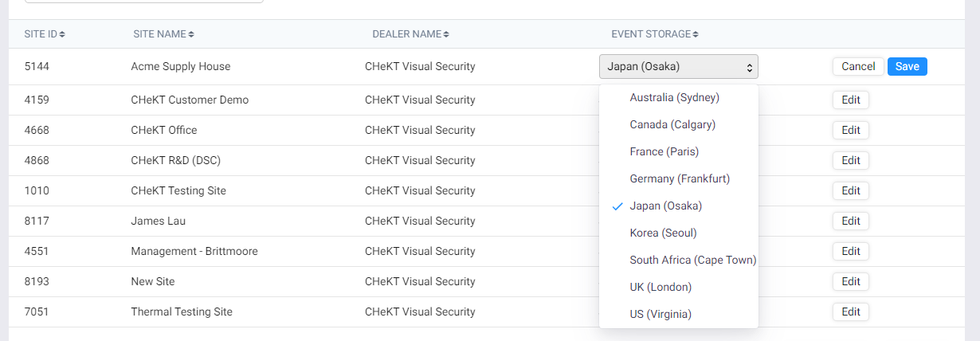The height and width of the screenshot is (341, 980).
Task: Click the New Site row name
Action: (153, 282)
